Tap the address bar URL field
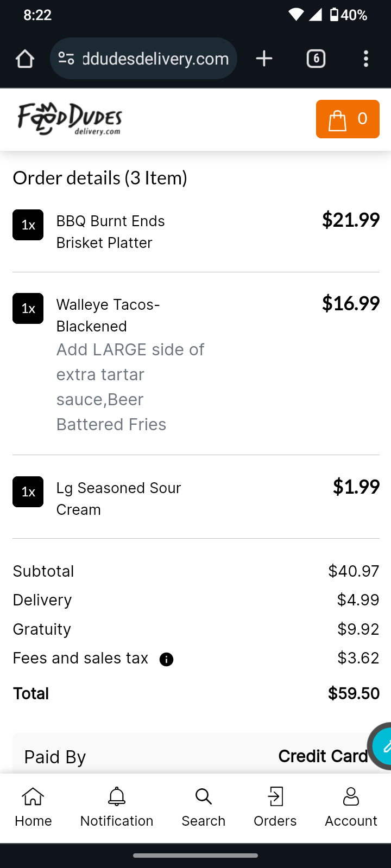The image size is (391, 868). (x=155, y=59)
